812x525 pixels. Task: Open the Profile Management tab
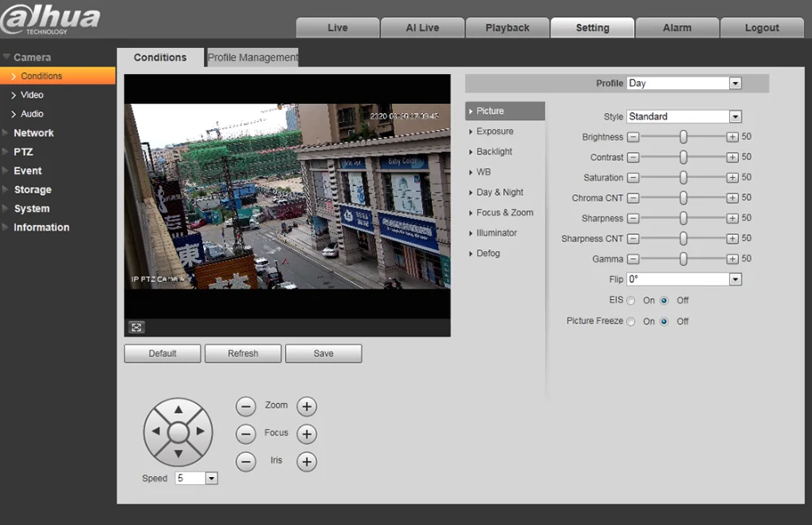[253, 58]
